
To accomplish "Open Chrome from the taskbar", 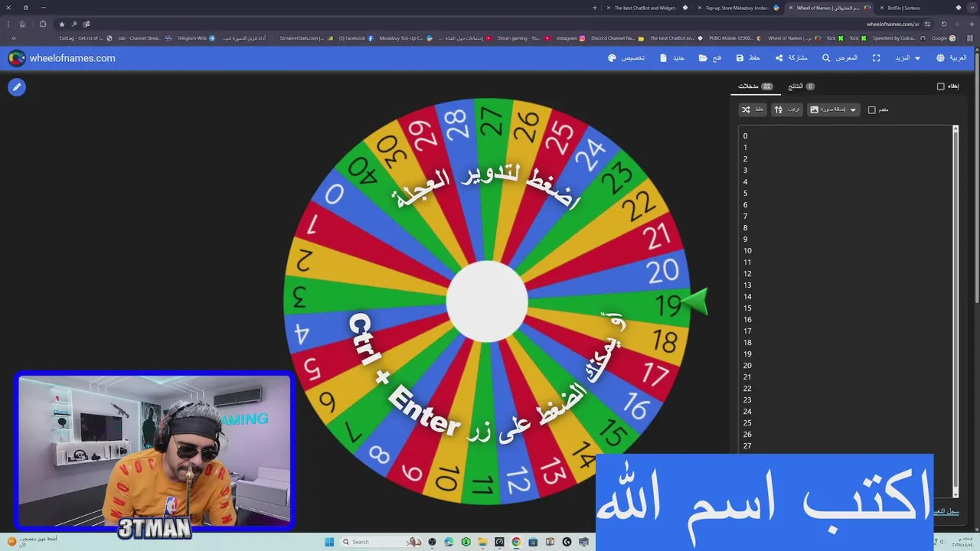I will 516,542.
